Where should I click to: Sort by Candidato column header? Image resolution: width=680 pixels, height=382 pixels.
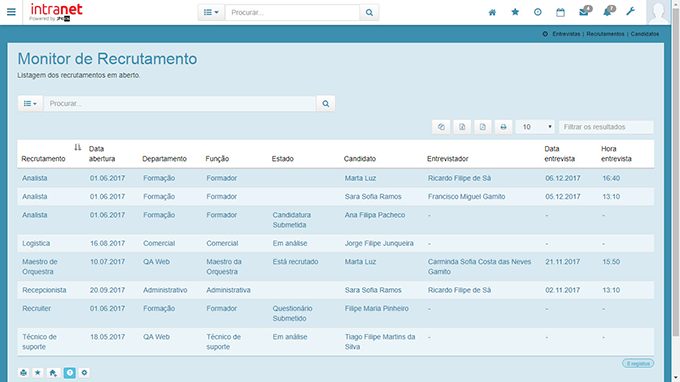point(360,159)
